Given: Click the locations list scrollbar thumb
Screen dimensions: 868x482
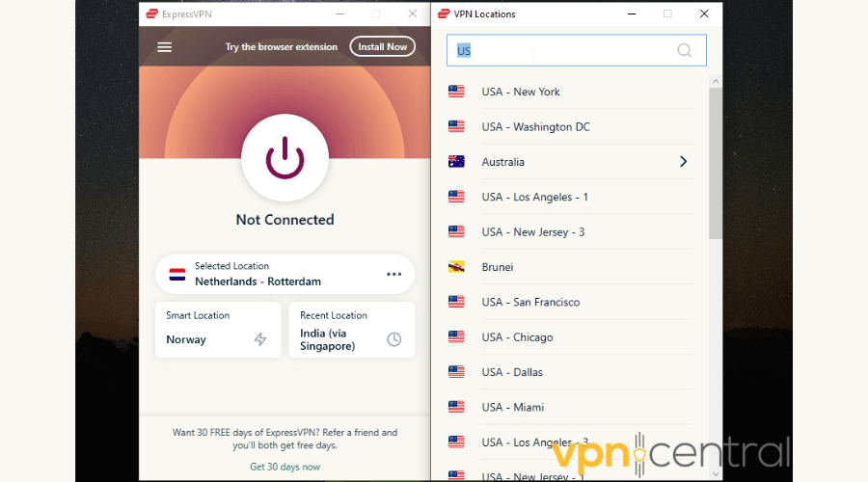Looking at the screenshot, I should 716,163.
